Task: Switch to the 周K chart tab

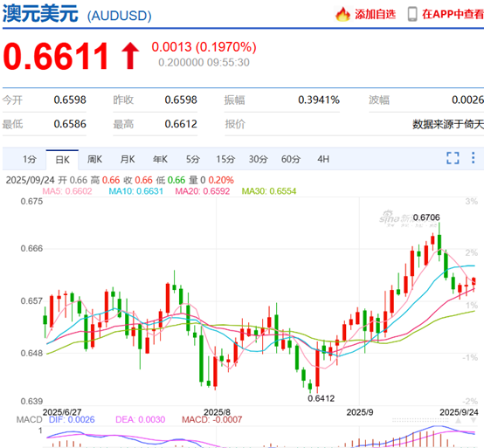Action: pyautogui.click(x=94, y=159)
